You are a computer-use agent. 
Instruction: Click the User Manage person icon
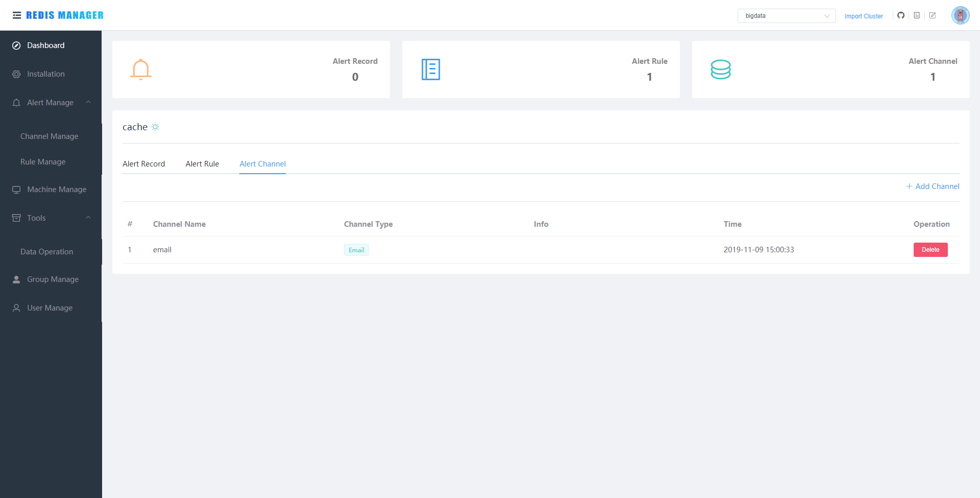point(16,308)
